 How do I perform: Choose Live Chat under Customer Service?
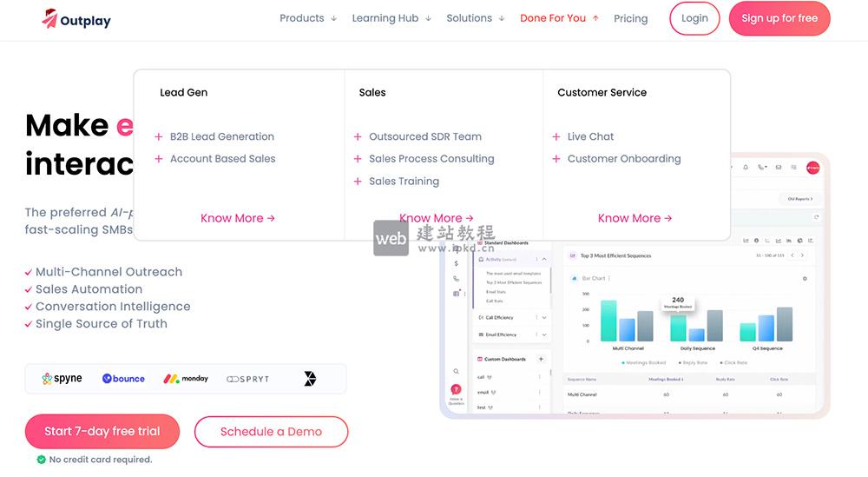[x=590, y=136]
